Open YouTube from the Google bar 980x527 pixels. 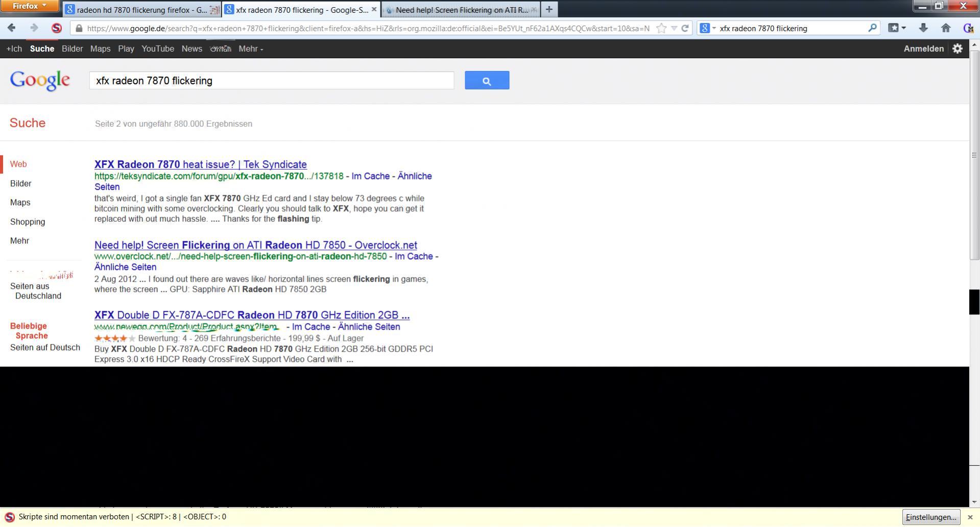click(158, 49)
